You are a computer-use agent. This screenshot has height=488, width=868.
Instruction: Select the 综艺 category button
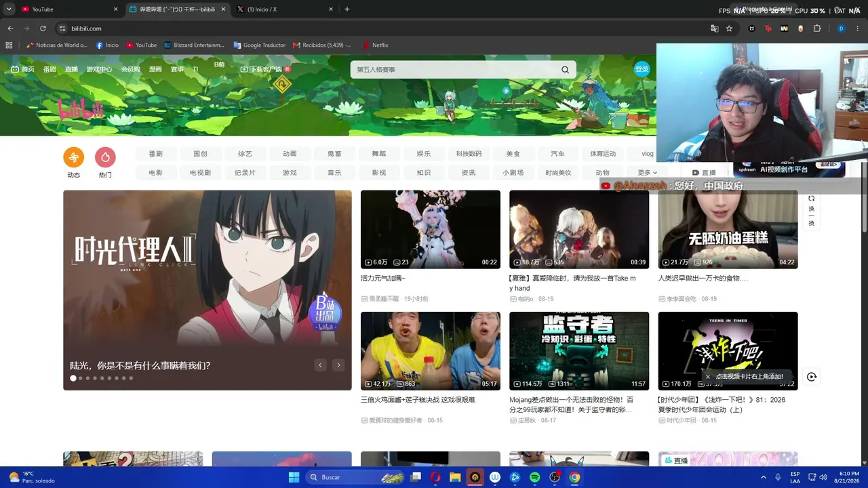(x=245, y=154)
